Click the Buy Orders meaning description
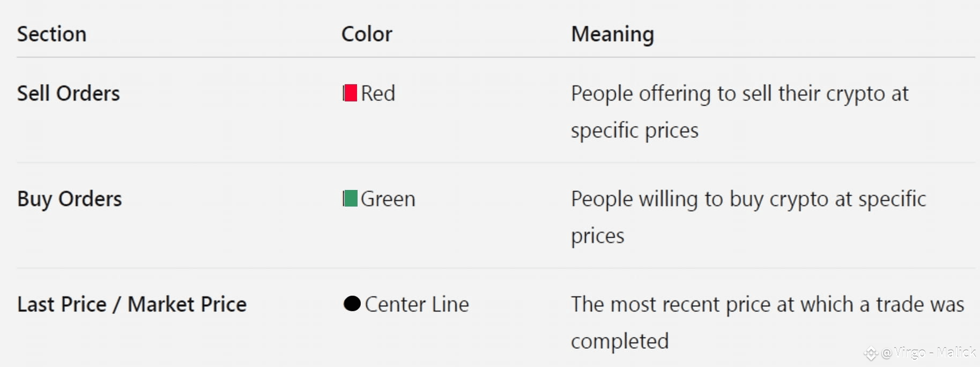This screenshot has width=980, height=367. tap(748, 217)
